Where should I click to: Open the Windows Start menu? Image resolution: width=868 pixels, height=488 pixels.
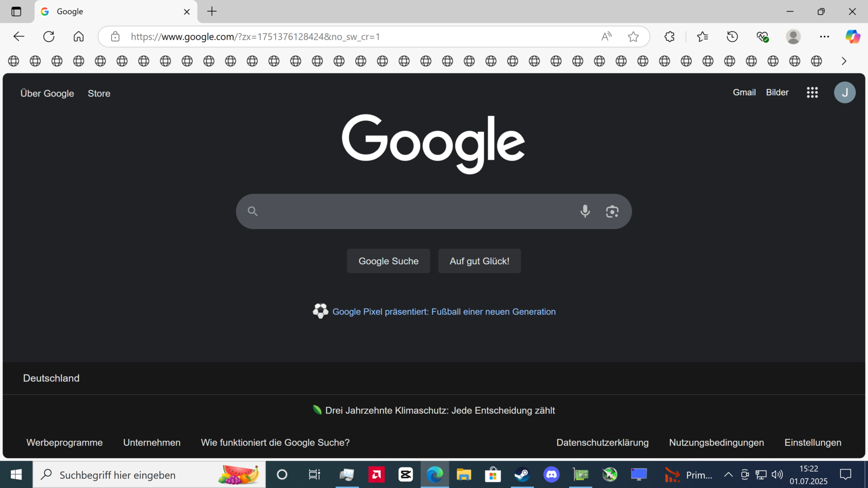(16, 474)
